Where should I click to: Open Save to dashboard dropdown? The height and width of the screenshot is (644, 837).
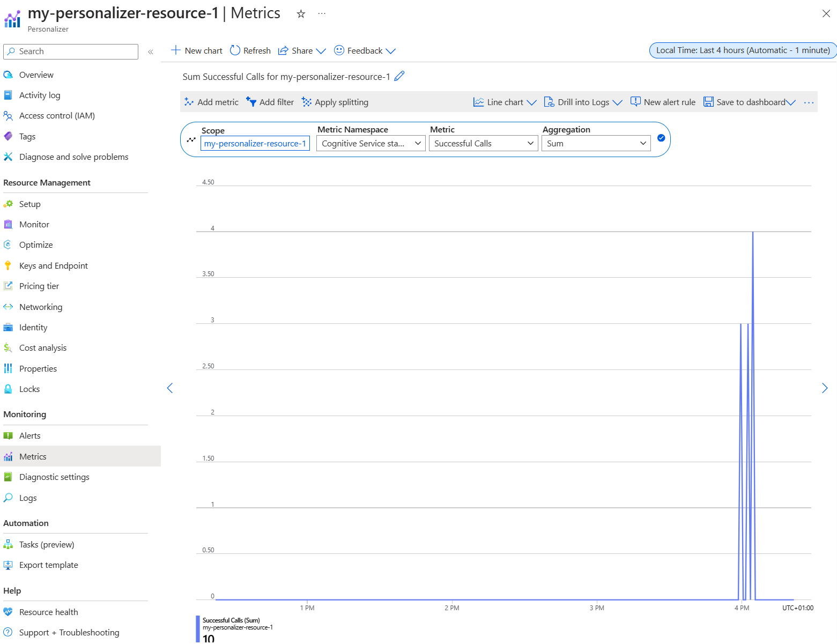(x=750, y=102)
